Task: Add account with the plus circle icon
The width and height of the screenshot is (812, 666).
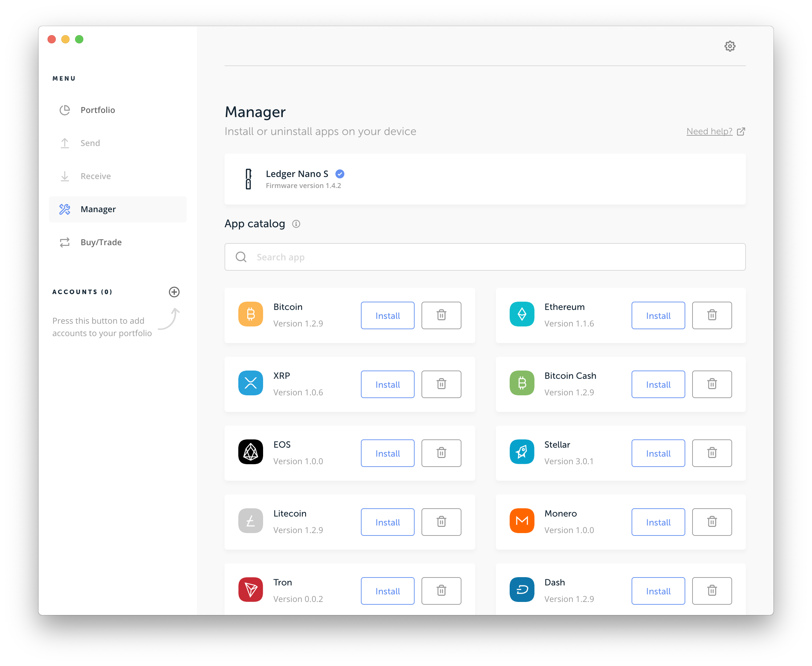Action: (174, 292)
